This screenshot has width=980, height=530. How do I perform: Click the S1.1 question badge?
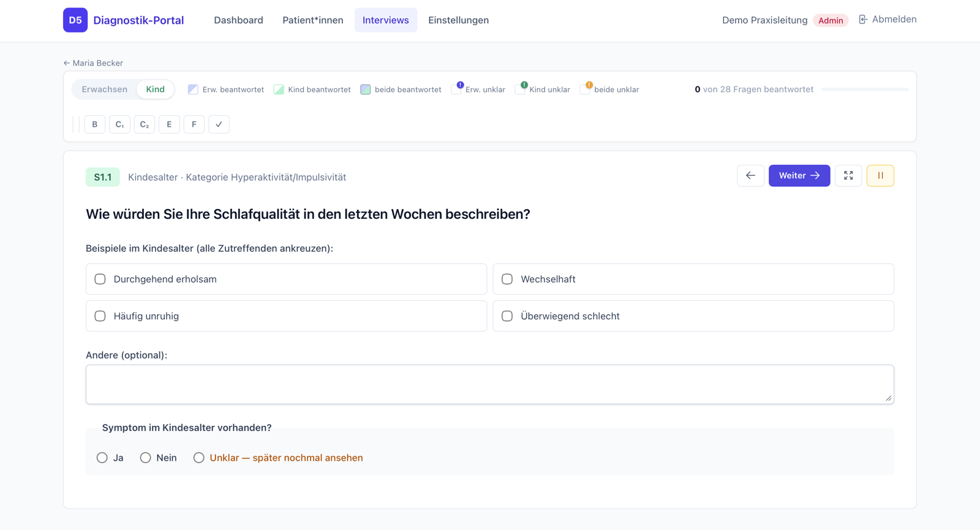(102, 177)
